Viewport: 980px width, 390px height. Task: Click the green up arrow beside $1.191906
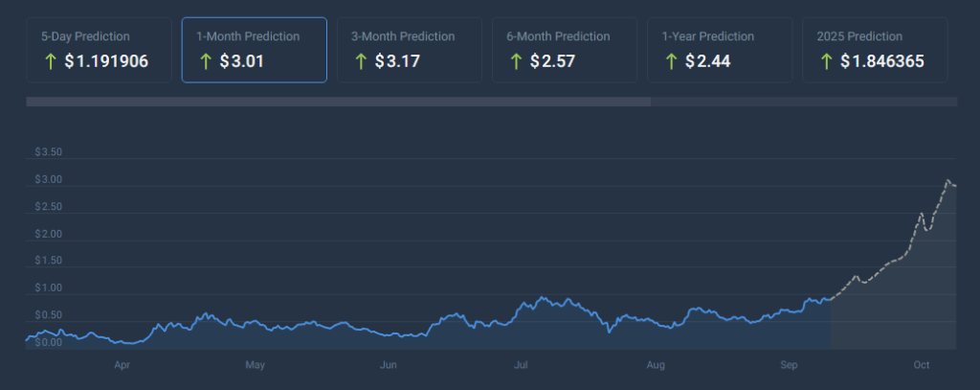(x=50, y=61)
